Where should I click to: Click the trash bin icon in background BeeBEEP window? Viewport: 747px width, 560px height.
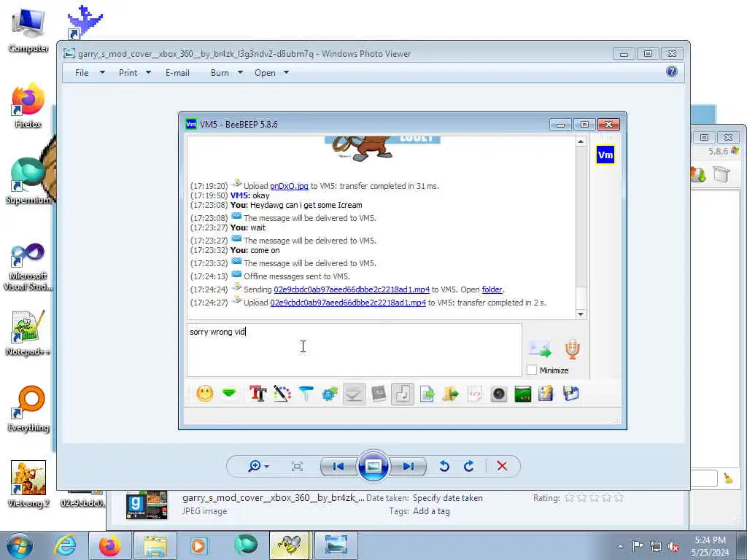721,174
